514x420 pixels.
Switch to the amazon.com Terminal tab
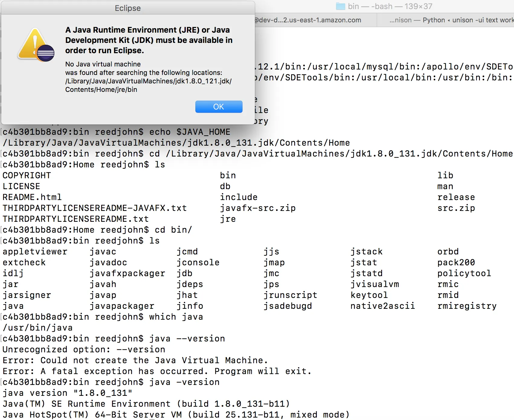pyautogui.click(x=316, y=20)
